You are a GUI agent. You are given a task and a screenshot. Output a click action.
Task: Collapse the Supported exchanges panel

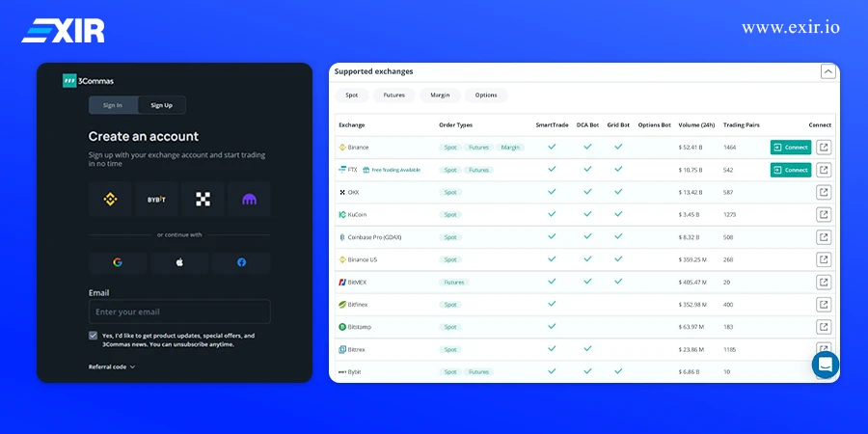pyautogui.click(x=828, y=71)
